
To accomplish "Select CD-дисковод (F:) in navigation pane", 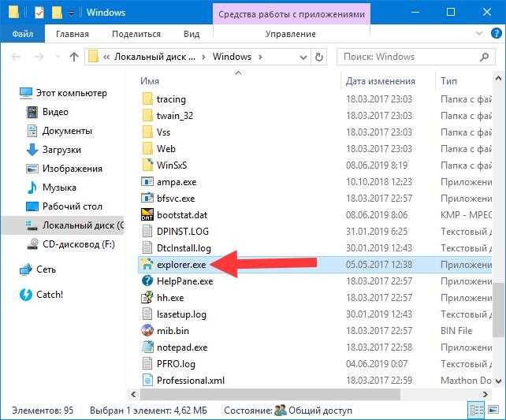I will click(71, 244).
